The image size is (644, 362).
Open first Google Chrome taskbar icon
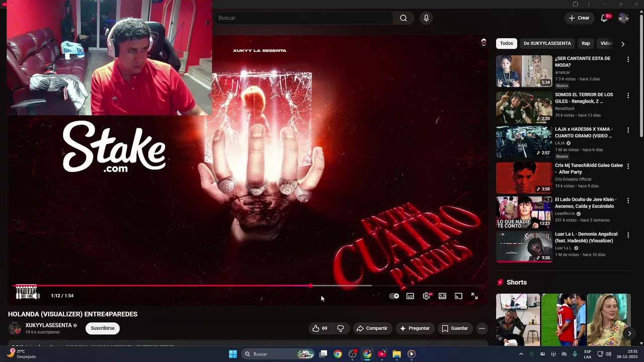[x=338, y=354]
